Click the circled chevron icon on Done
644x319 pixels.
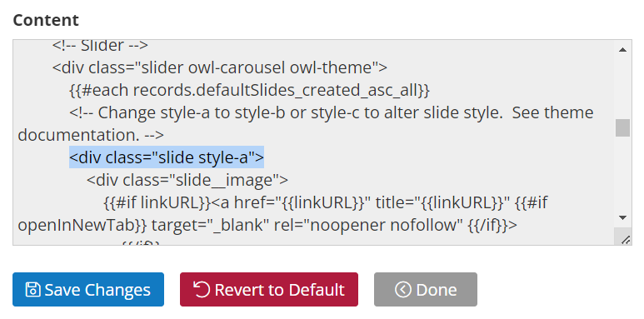(403, 290)
